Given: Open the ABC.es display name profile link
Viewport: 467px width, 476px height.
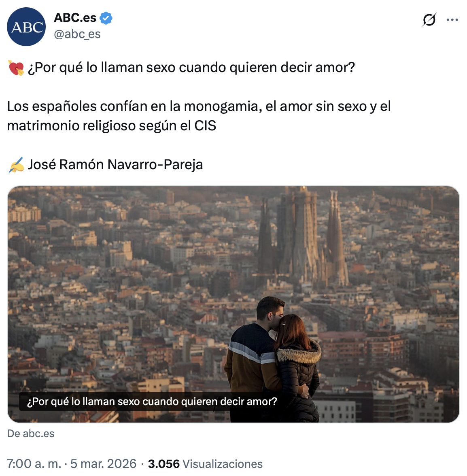Looking at the screenshot, I should [75, 18].
